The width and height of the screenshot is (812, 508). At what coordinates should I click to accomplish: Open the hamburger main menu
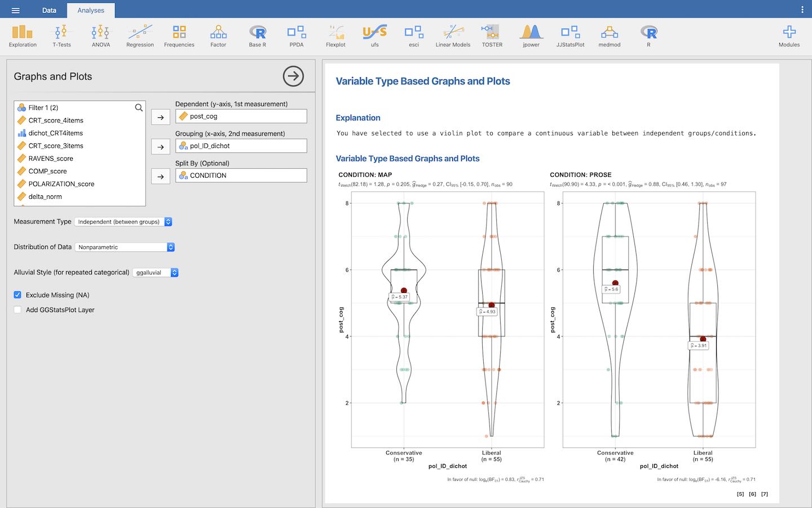tap(15, 10)
